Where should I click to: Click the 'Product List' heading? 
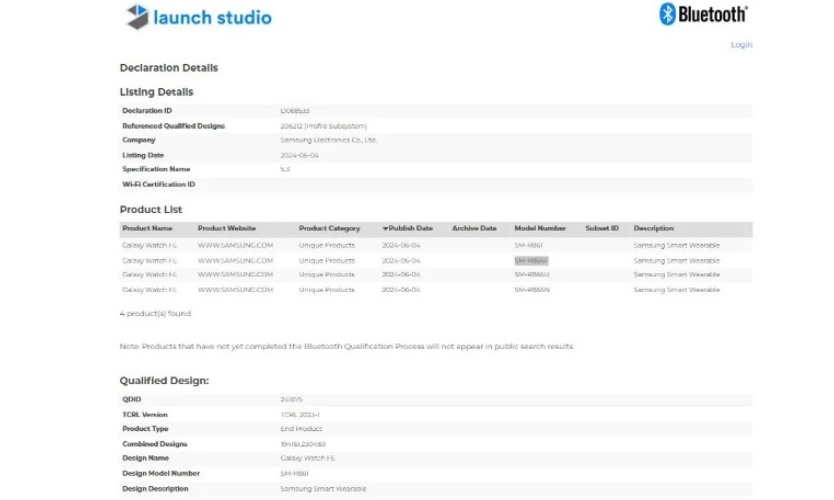tap(151, 210)
